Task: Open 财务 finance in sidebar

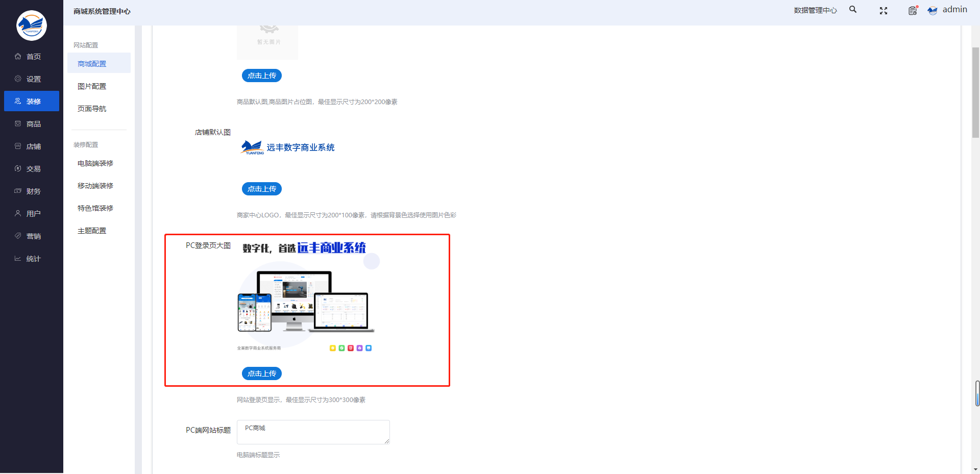Action: coord(32,191)
